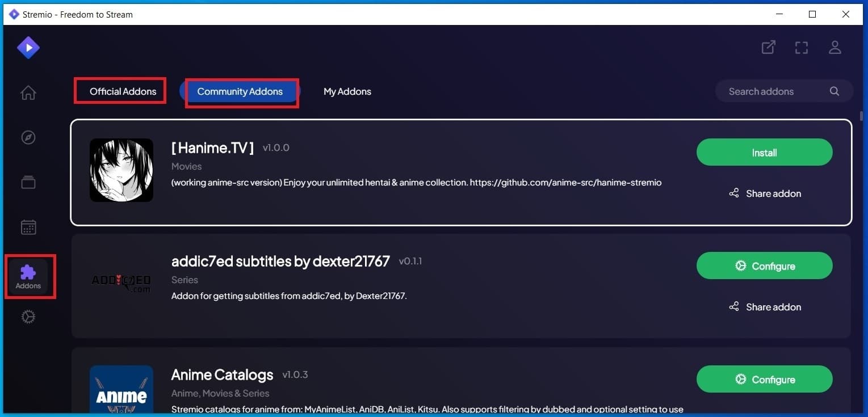Viewport: 868px width, 417px height.
Task: Open Settings gear in sidebar
Action: pos(28,317)
